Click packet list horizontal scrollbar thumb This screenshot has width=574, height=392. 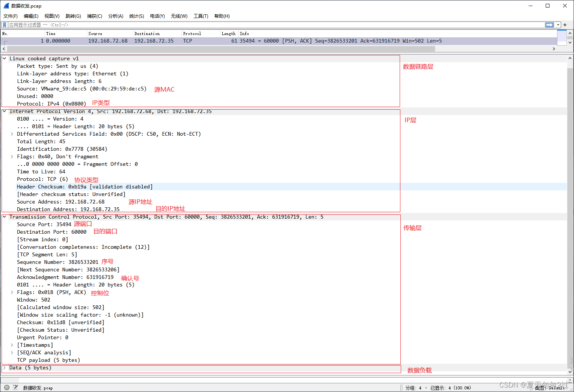point(221,49)
